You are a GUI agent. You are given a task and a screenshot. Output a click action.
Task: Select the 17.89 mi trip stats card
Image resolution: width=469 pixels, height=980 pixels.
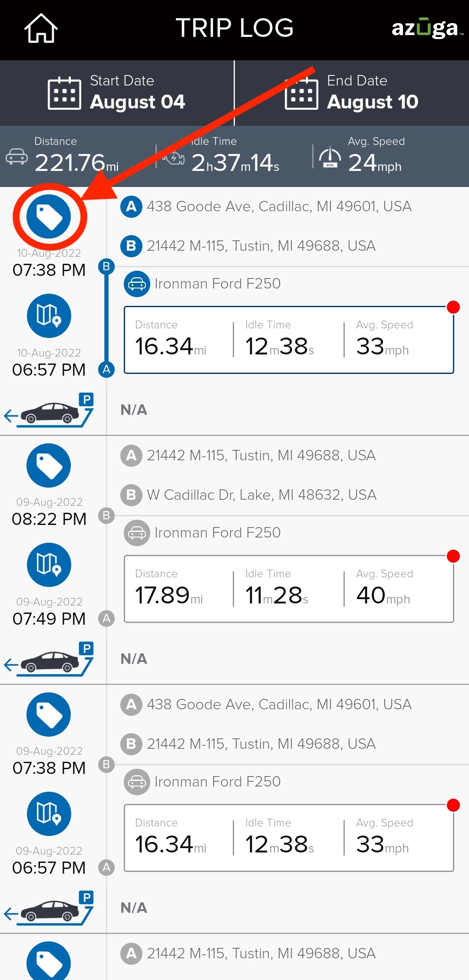tap(289, 589)
